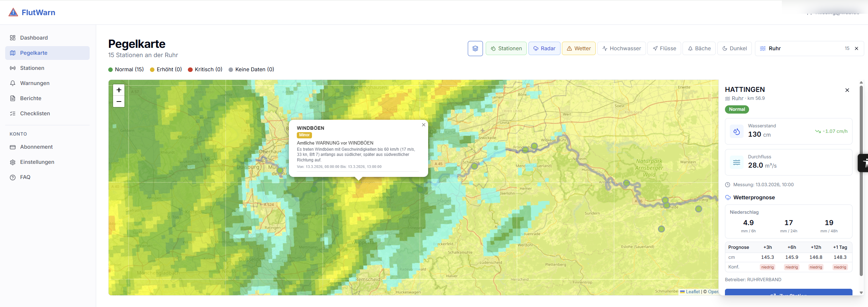Viewport: 868px width, 307px height.
Task: Click the measurement clock icon
Action: (x=728, y=185)
